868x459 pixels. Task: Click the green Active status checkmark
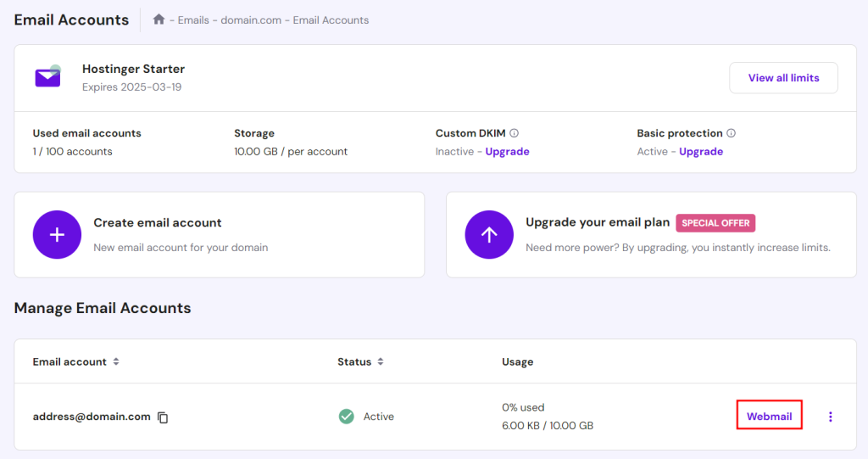coord(346,417)
